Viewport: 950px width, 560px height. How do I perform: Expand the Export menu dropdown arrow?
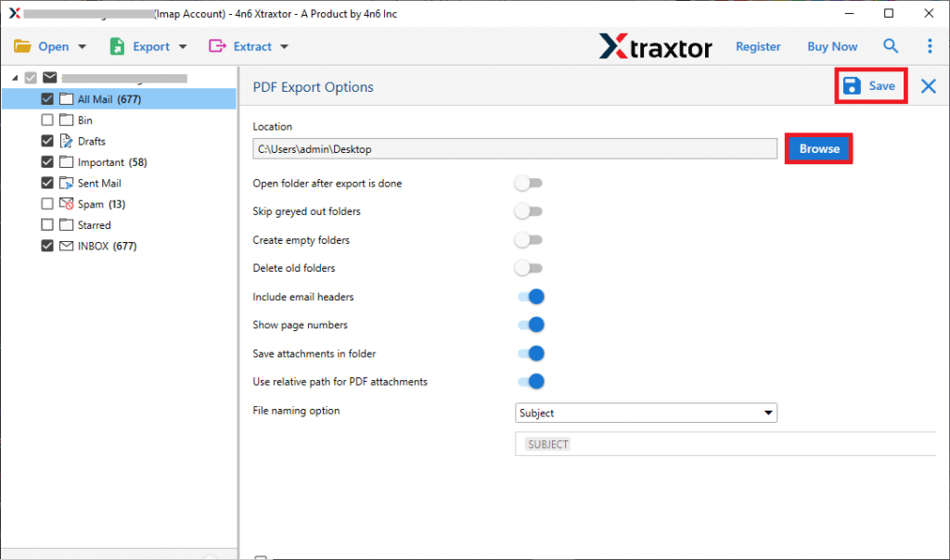(x=183, y=46)
